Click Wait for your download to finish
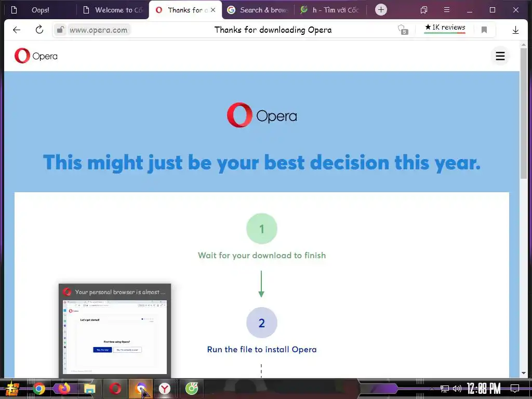Viewport: 532px width, 399px height. coord(262,255)
